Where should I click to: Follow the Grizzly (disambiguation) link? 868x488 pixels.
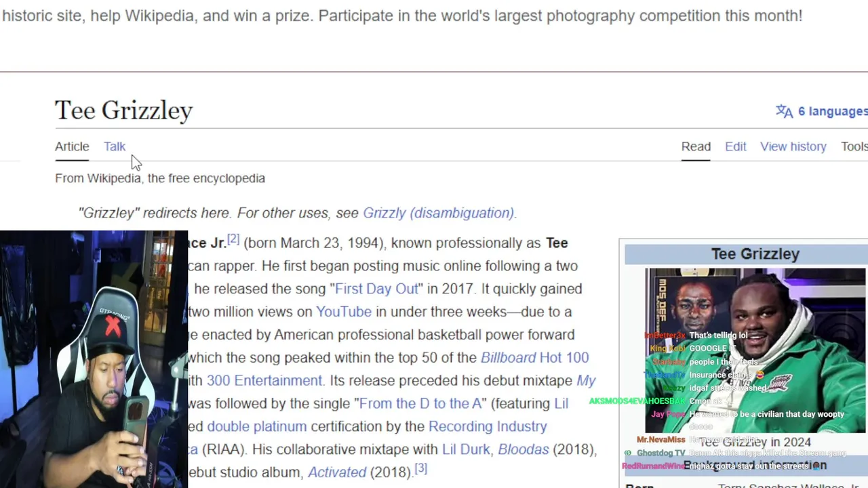(439, 213)
